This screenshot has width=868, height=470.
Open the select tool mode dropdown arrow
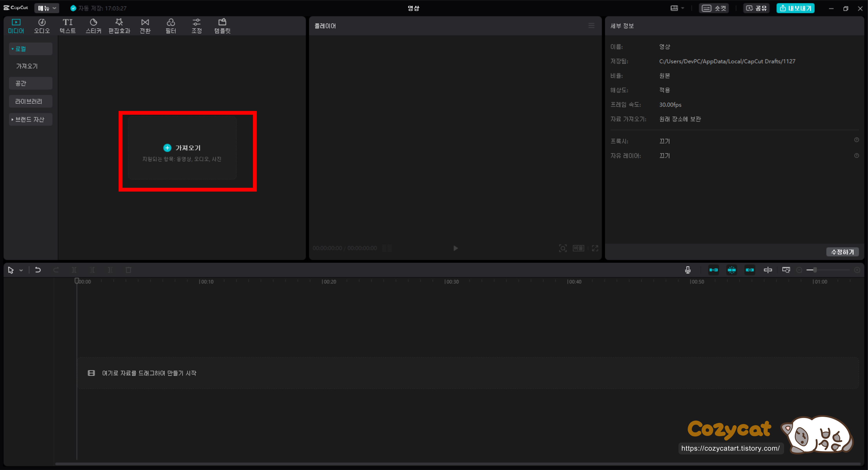(x=21, y=270)
